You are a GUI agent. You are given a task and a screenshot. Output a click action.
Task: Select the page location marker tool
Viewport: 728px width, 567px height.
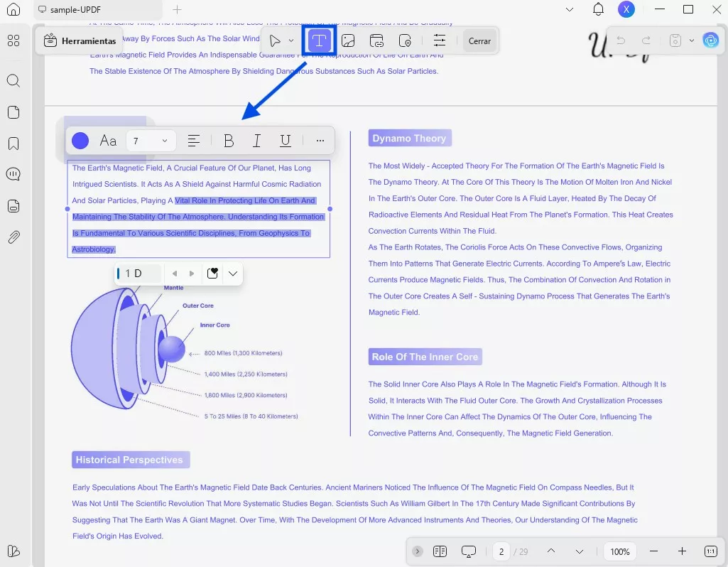click(x=405, y=41)
